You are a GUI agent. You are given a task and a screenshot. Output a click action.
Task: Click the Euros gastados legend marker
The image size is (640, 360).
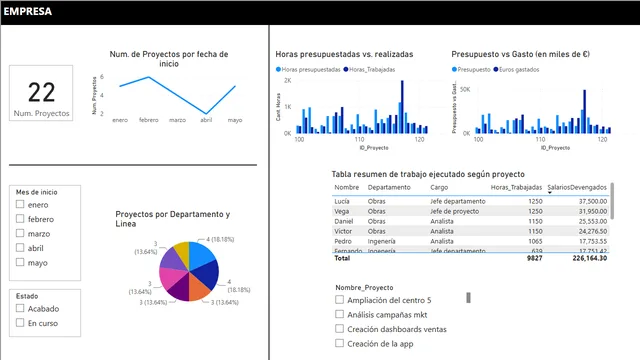click(x=496, y=69)
